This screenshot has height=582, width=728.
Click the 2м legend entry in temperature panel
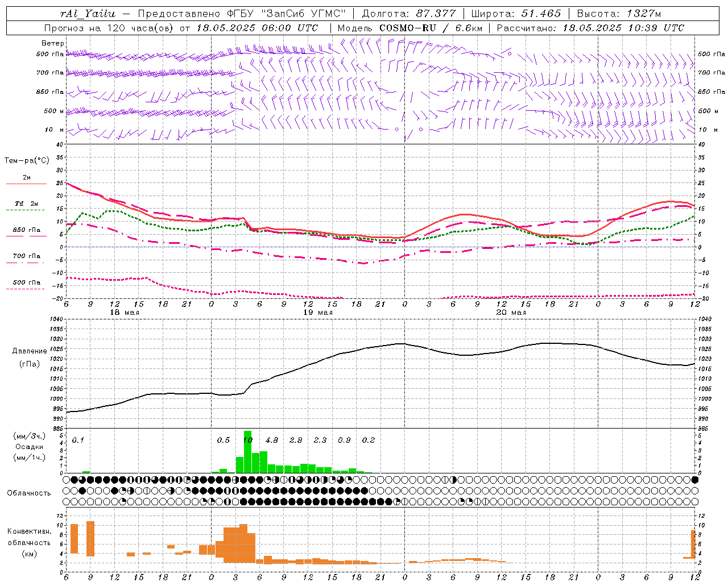(27, 177)
